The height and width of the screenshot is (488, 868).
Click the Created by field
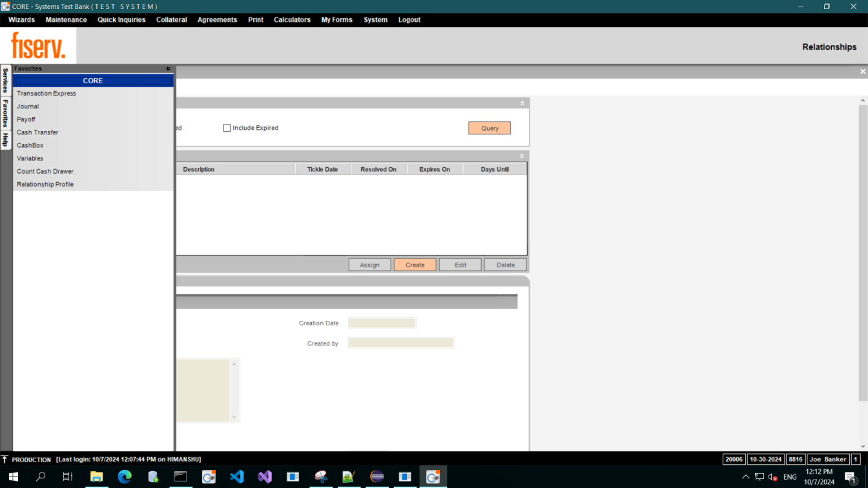[401, 343]
